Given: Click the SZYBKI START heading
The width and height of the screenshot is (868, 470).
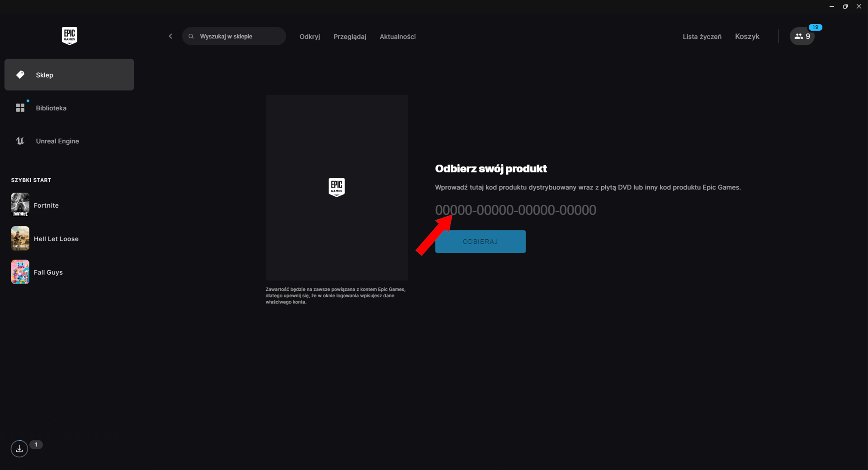Looking at the screenshot, I should click(31, 180).
